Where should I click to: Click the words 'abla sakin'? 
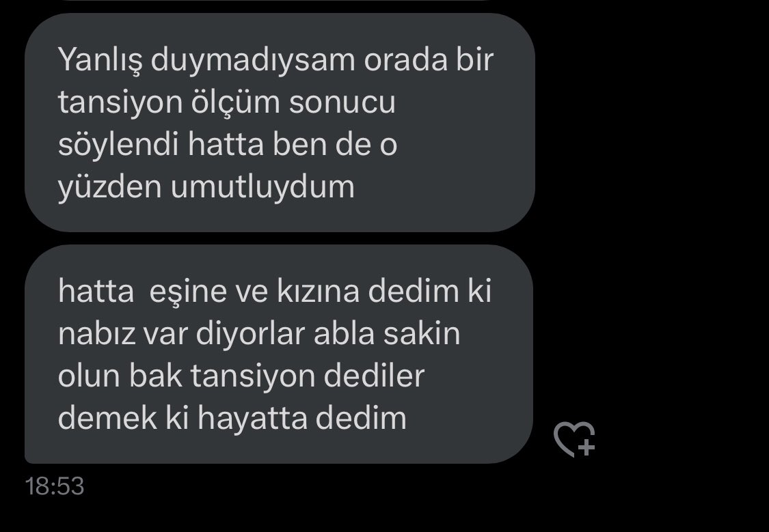(387, 333)
